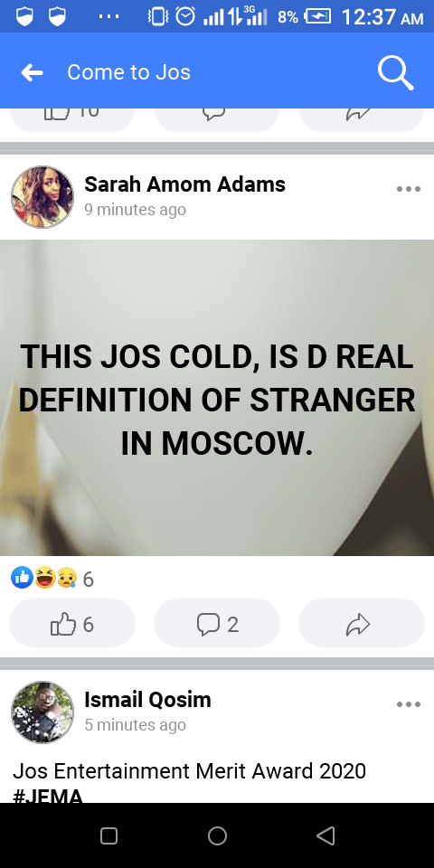
Task: Open options menu for Ismail Qosim's post
Action: [409, 704]
